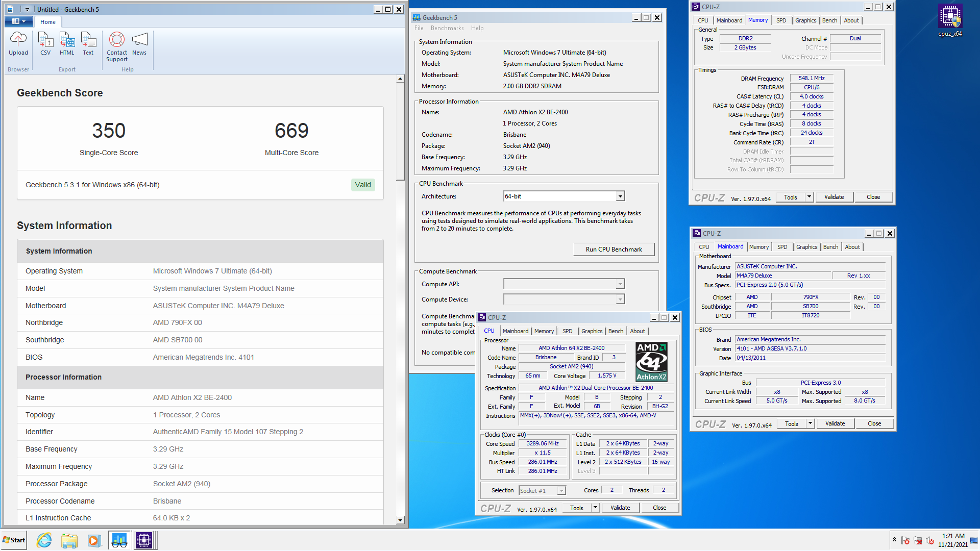Open cpuz_x64 desktop shortcut icon
980x551 pixels.
tap(950, 20)
